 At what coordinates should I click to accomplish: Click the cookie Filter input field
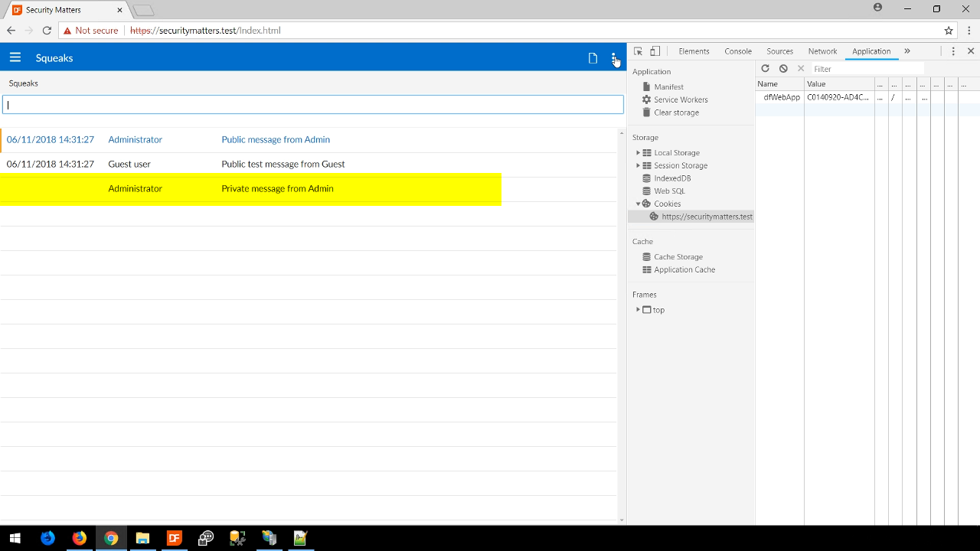[867, 69]
